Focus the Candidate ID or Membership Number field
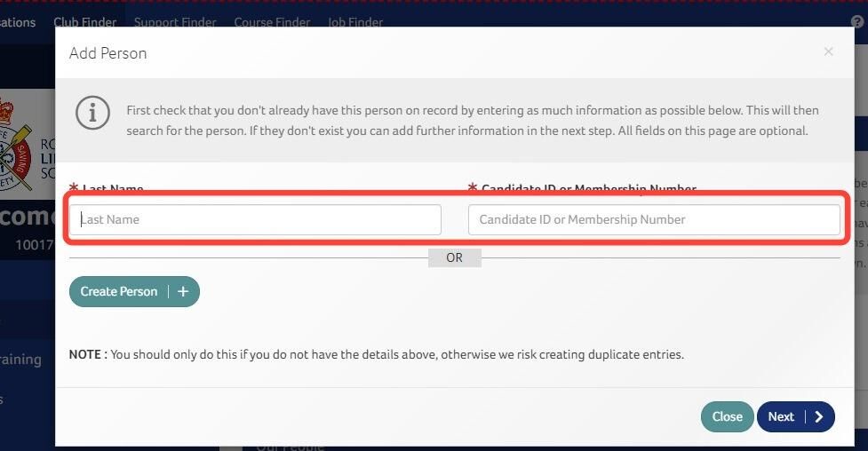Screen dimensions: 868x451 click(654, 219)
